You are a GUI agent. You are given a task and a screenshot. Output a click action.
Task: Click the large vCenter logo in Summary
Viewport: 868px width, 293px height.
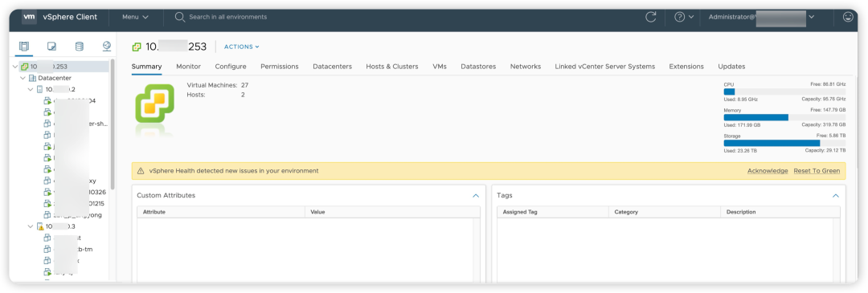[154, 104]
